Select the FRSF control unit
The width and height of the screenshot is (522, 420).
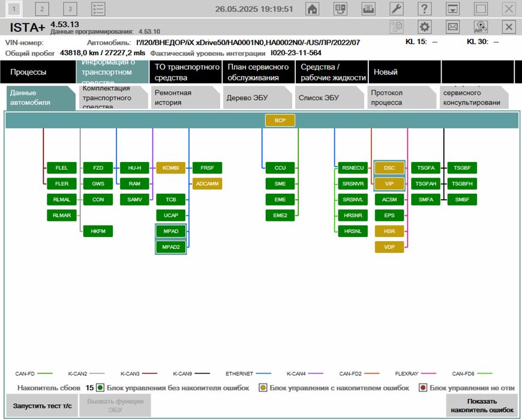pyautogui.click(x=207, y=168)
